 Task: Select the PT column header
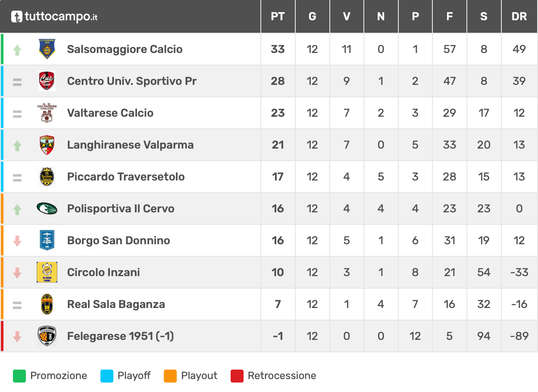[278, 16]
